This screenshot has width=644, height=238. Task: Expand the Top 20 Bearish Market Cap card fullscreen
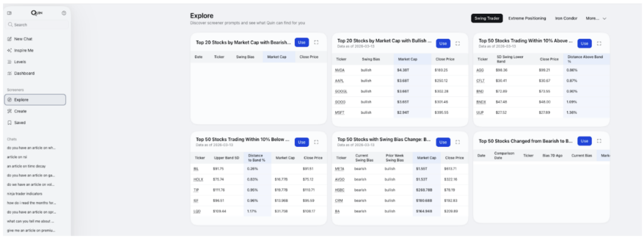pos(316,42)
